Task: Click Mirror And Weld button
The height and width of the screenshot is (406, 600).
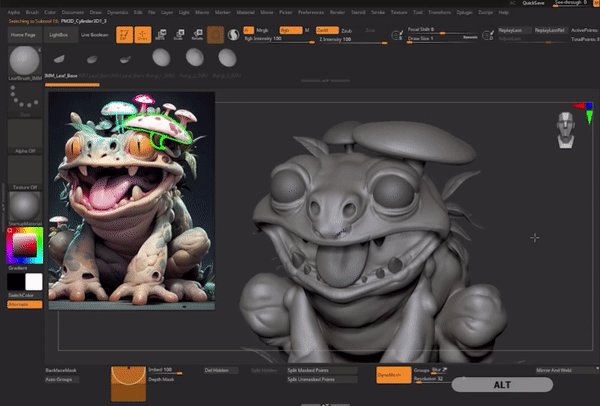Action: (x=567, y=370)
